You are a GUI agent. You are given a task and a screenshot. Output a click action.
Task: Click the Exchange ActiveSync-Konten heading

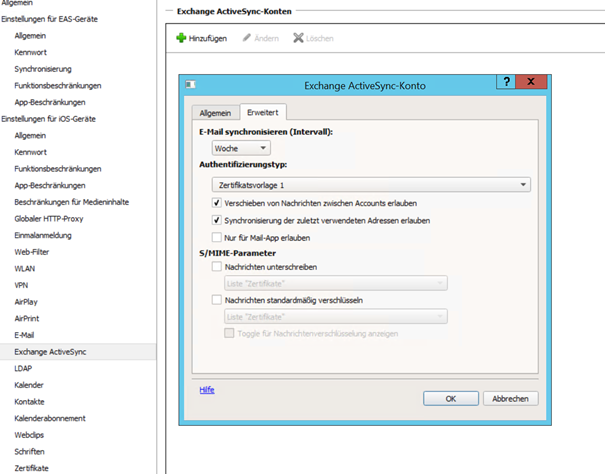234,11
